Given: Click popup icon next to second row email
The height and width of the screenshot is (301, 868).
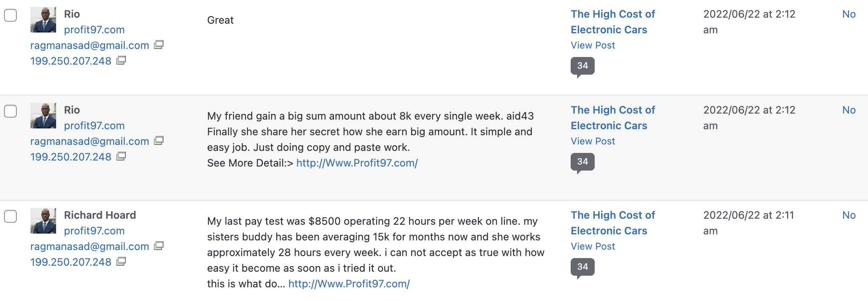Looking at the screenshot, I should click(159, 141).
